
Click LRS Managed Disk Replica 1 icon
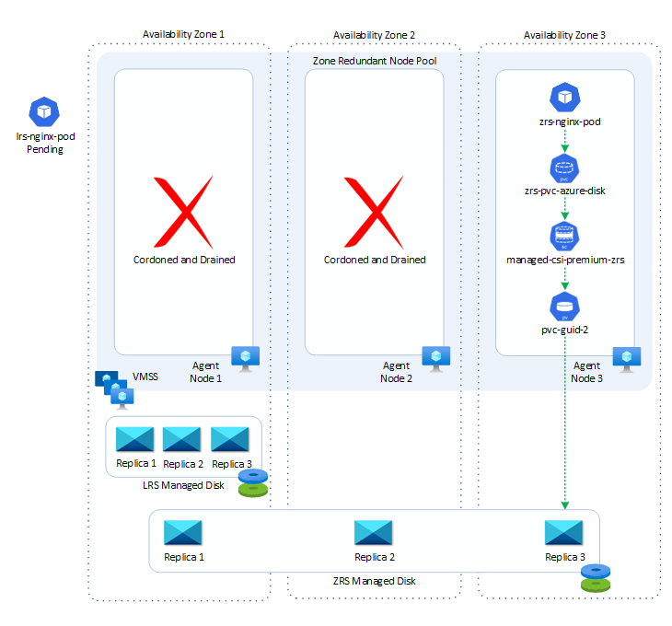pos(135,439)
